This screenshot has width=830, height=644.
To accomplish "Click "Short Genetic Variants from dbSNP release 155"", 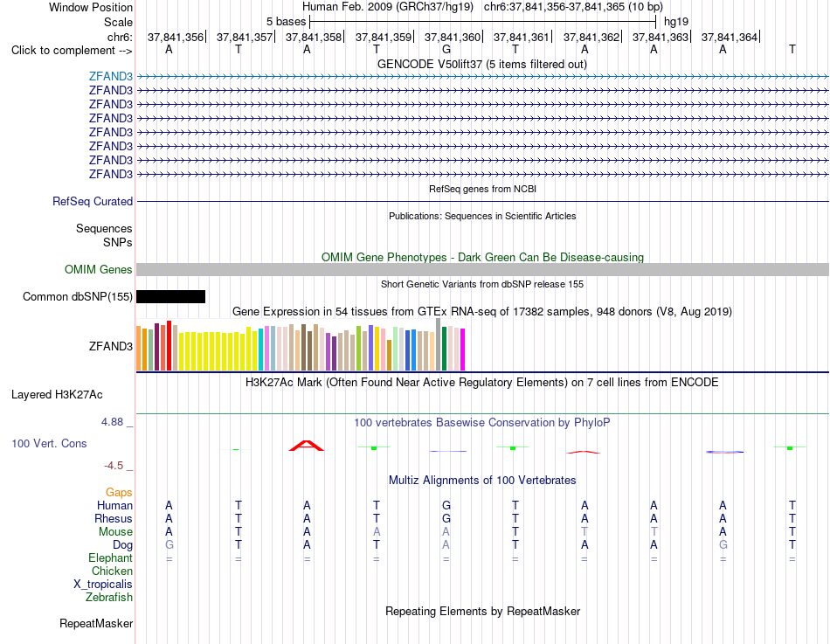I will 482,284.
